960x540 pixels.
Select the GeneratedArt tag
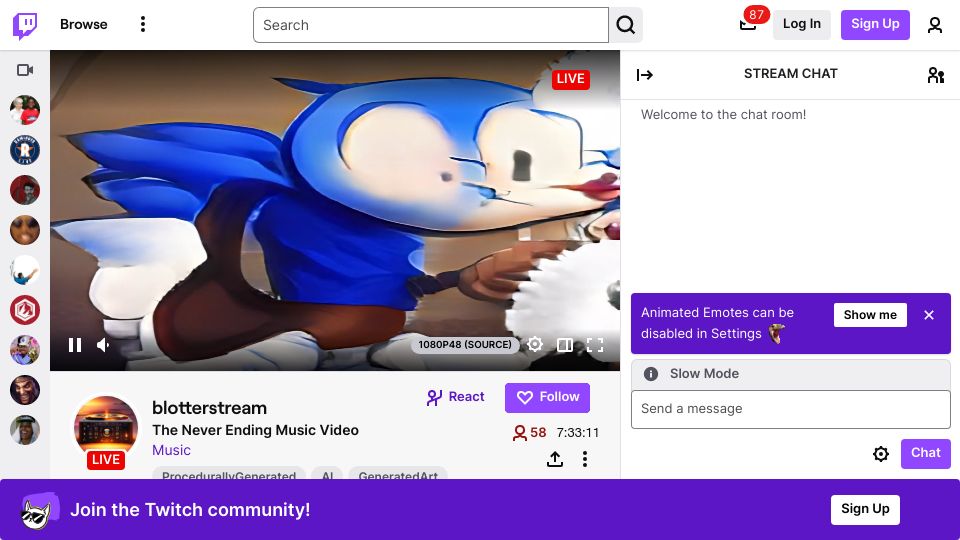[x=398, y=474]
